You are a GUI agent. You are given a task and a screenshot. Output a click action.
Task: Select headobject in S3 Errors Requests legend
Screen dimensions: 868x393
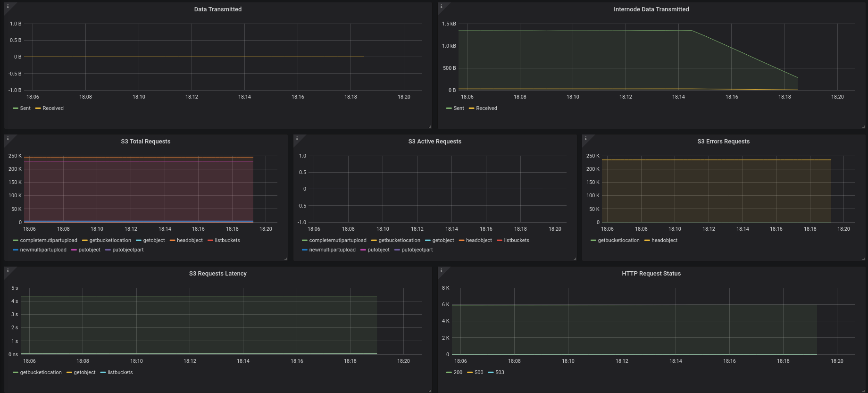[664, 241]
